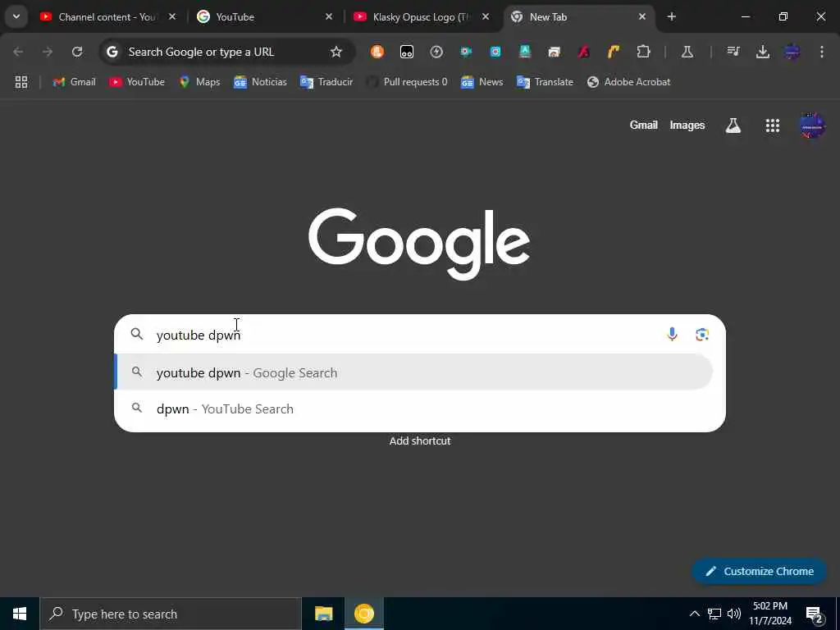Open the Windows Start menu
The width and height of the screenshot is (840, 630).
pyautogui.click(x=20, y=614)
